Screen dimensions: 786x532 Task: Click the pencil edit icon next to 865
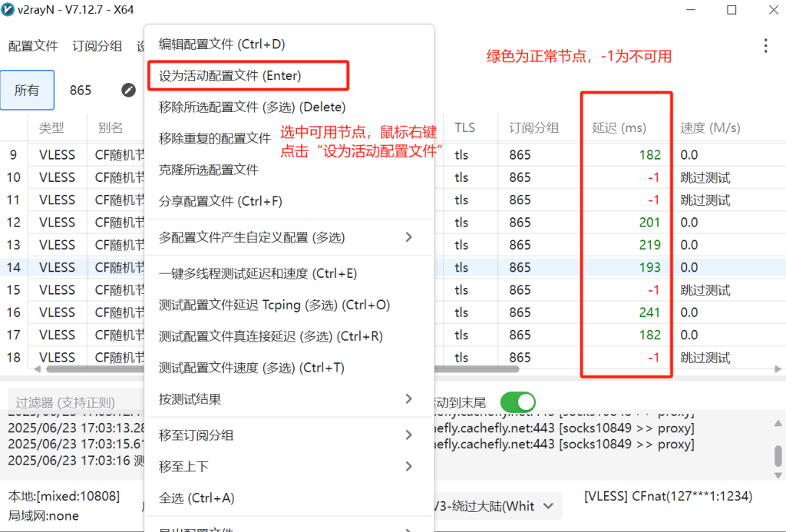pyautogui.click(x=128, y=90)
